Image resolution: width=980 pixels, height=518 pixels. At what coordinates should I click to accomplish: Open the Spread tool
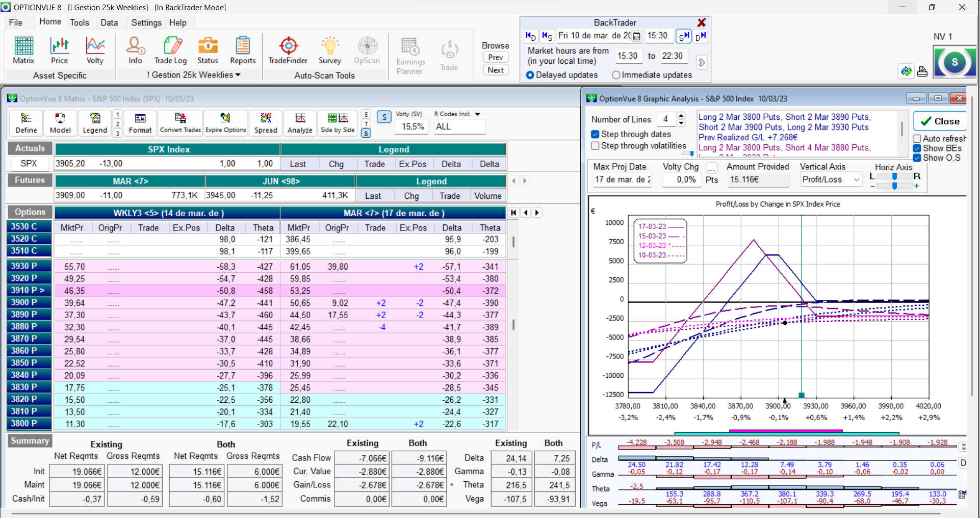click(x=266, y=123)
